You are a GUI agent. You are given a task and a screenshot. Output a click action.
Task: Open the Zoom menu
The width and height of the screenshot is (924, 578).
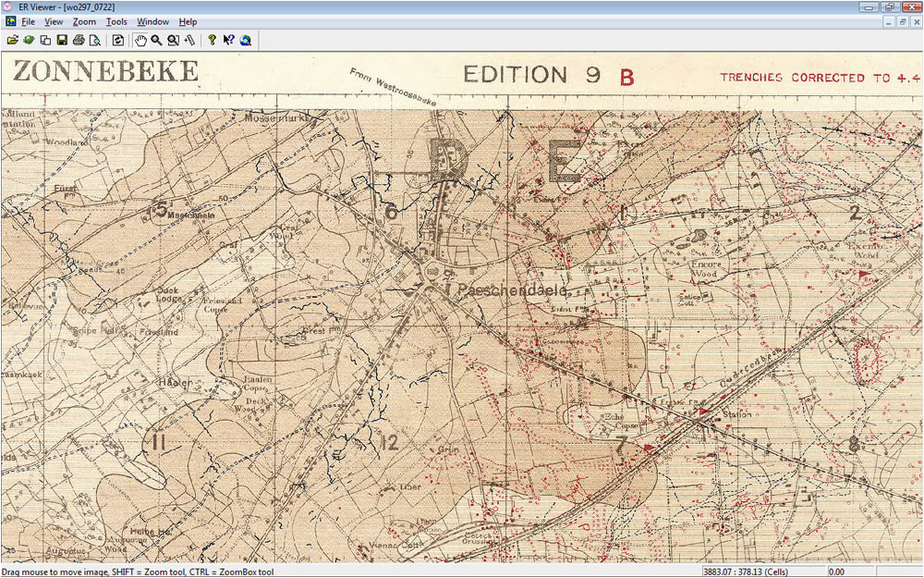click(84, 22)
